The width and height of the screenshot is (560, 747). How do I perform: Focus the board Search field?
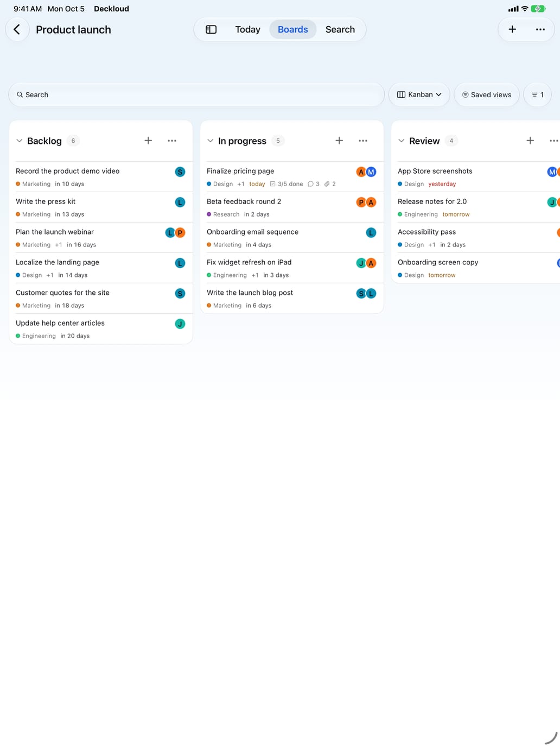coord(196,94)
